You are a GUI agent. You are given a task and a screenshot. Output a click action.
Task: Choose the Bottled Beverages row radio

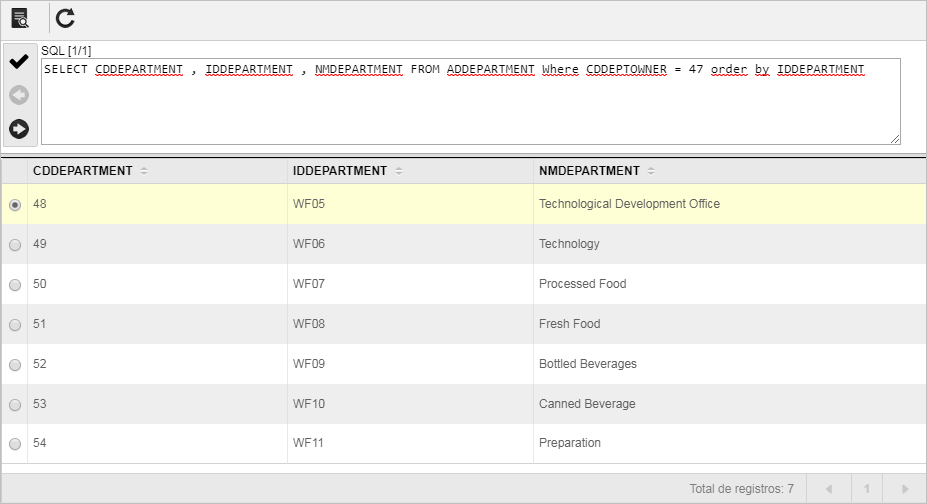click(x=15, y=365)
